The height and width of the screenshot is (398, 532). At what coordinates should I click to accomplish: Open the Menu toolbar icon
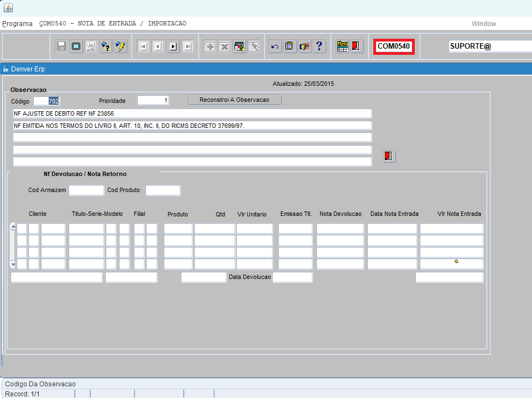pyautogui.click(x=342, y=46)
